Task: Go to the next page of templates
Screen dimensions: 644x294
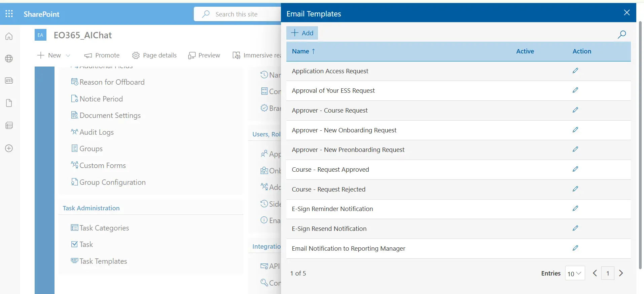Action: 621,273
